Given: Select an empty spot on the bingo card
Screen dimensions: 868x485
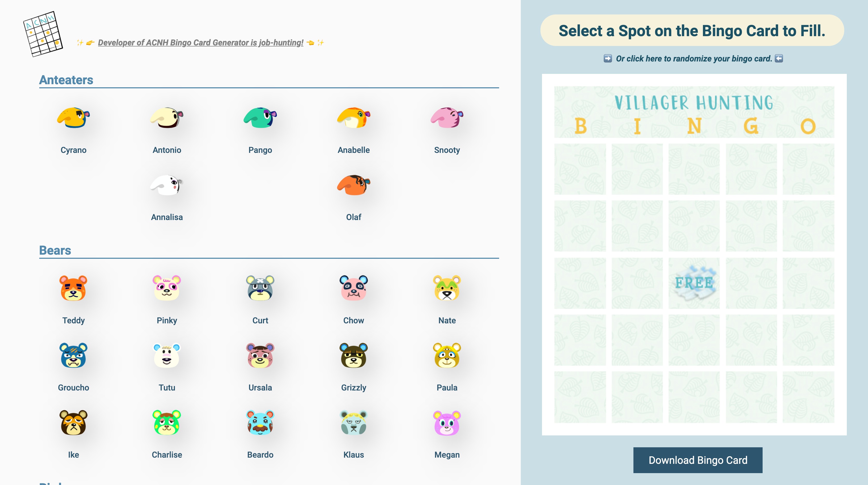Looking at the screenshot, I should [x=580, y=170].
